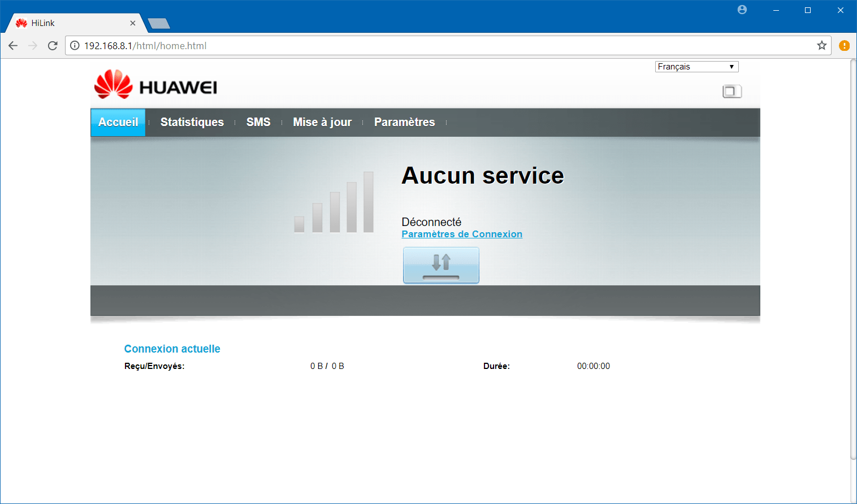Viewport: 857px width, 504px height.
Task: Open the Paramètres tab
Action: 405,122
